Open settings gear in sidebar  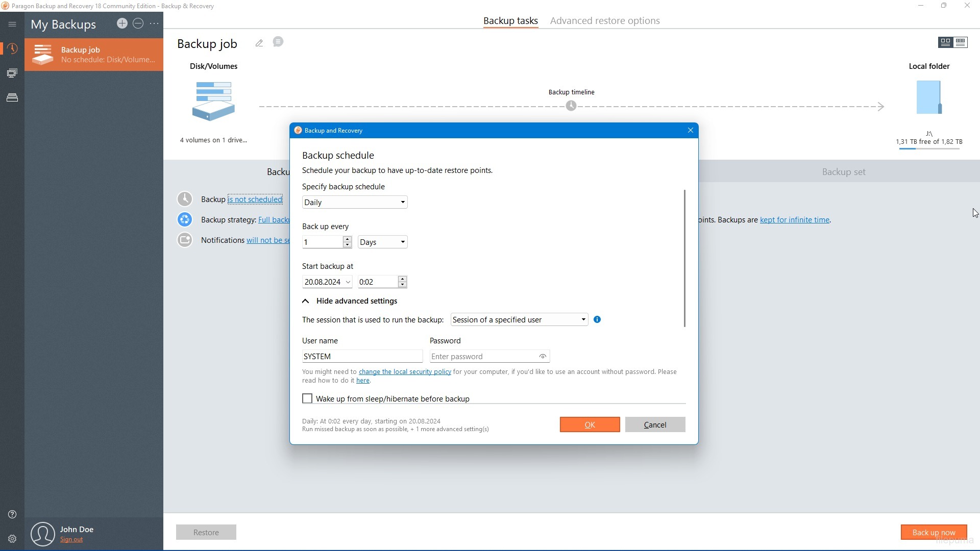(12, 539)
